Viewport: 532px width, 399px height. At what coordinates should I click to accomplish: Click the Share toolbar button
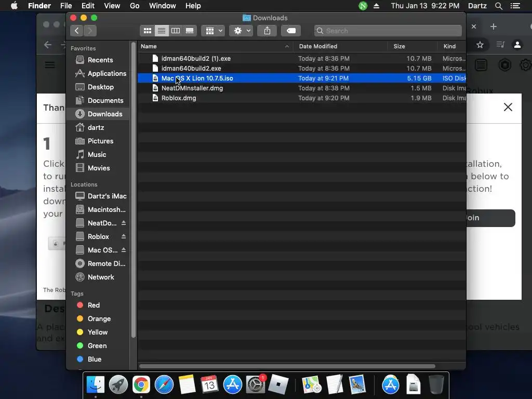pos(268,31)
